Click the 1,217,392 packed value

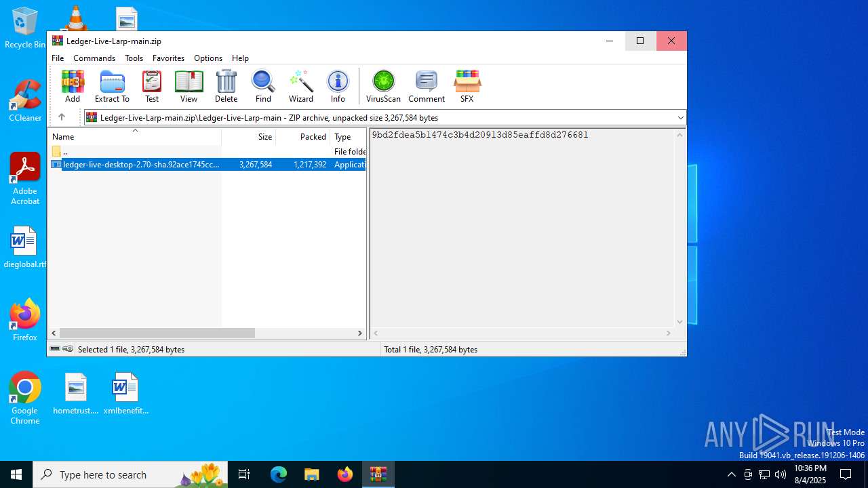[310, 165]
